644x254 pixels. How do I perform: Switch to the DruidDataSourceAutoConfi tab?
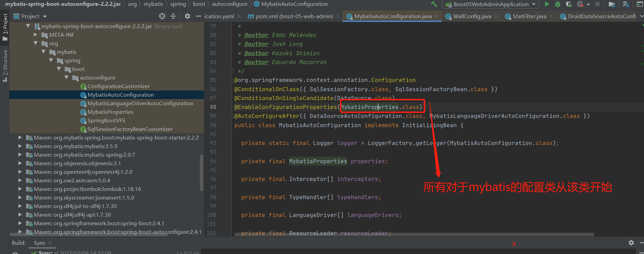598,16
